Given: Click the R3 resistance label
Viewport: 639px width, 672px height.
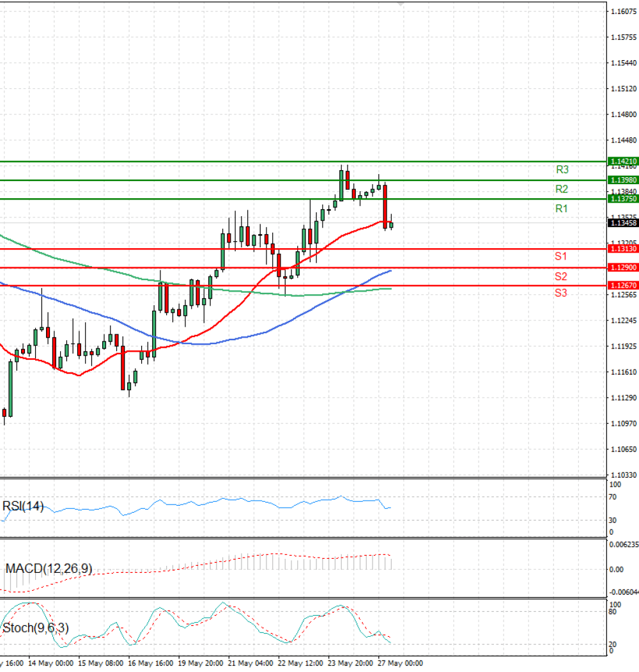Looking at the screenshot, I should pyautogui.click(x=562, y=169).
